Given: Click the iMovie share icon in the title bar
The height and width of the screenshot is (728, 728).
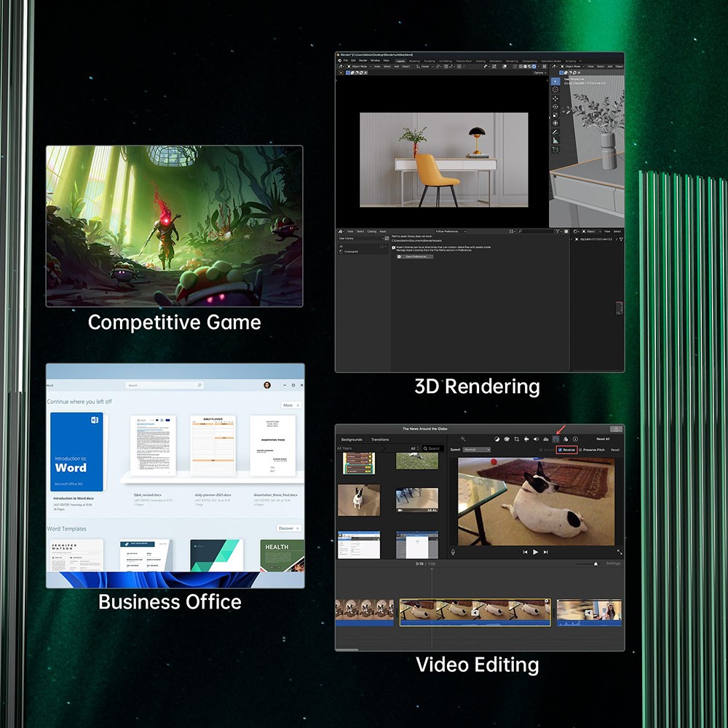Looking at the screenshot, I should tap(616, 429).
